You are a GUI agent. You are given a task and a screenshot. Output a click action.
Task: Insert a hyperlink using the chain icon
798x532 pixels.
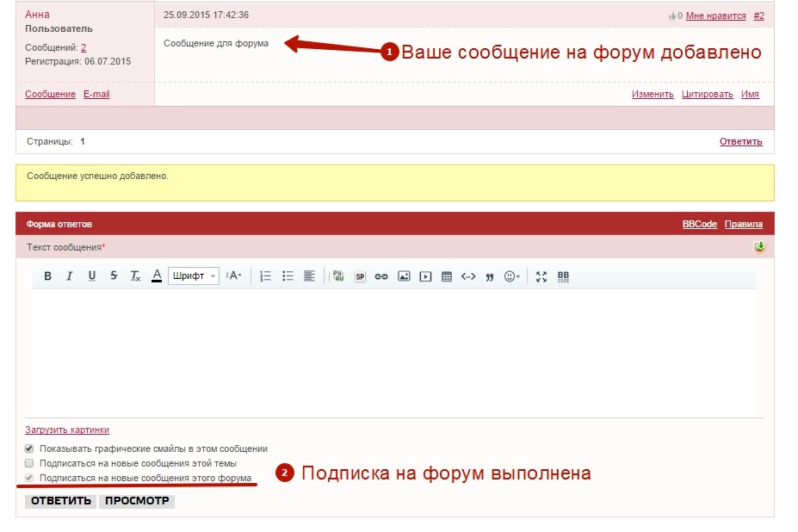point(381,276)
